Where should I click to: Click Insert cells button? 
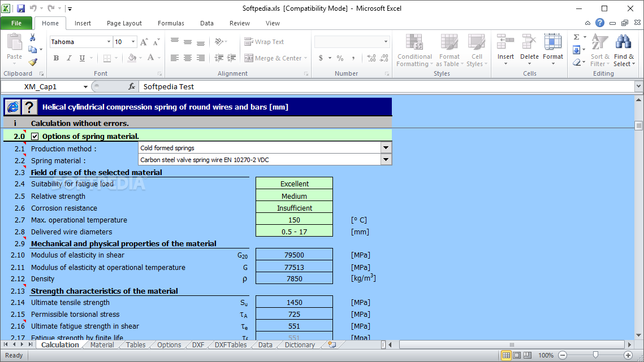click(505, 50)
